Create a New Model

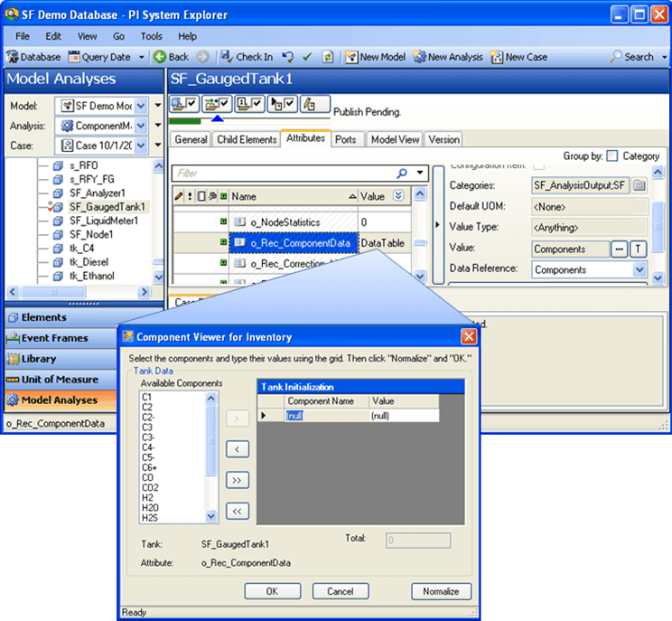[x=375, y=57]
